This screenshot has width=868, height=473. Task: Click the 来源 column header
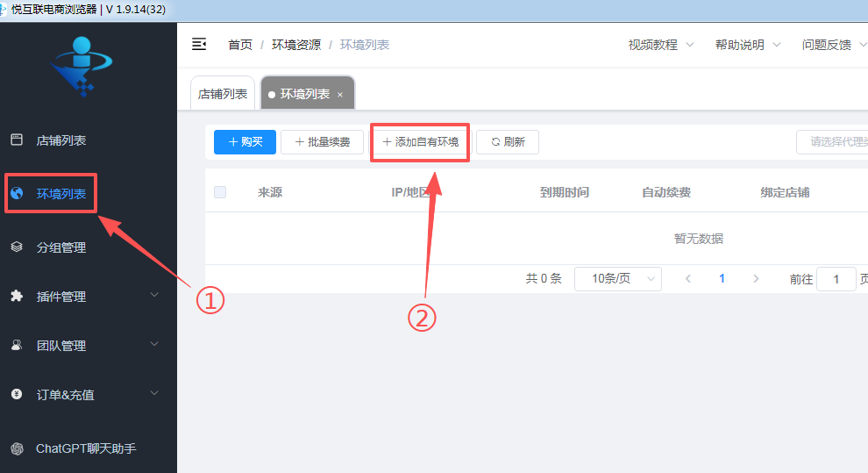pyautogui.click(x=270, y=192)
